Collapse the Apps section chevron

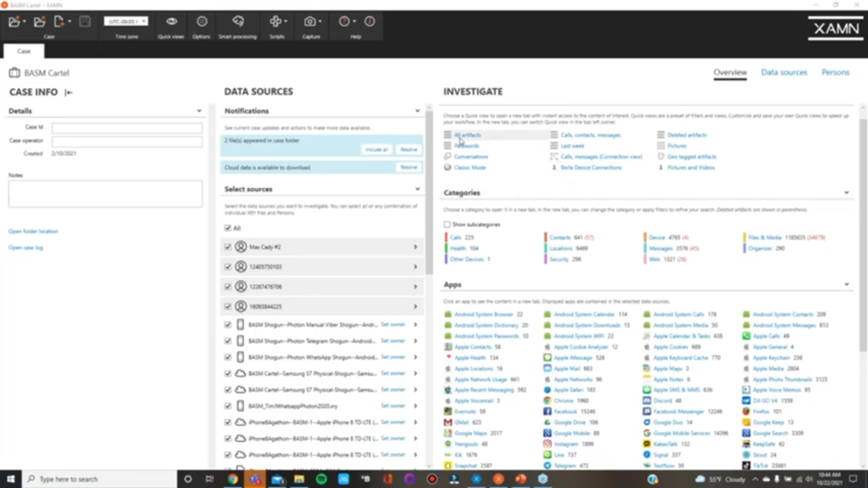(847, 285)
